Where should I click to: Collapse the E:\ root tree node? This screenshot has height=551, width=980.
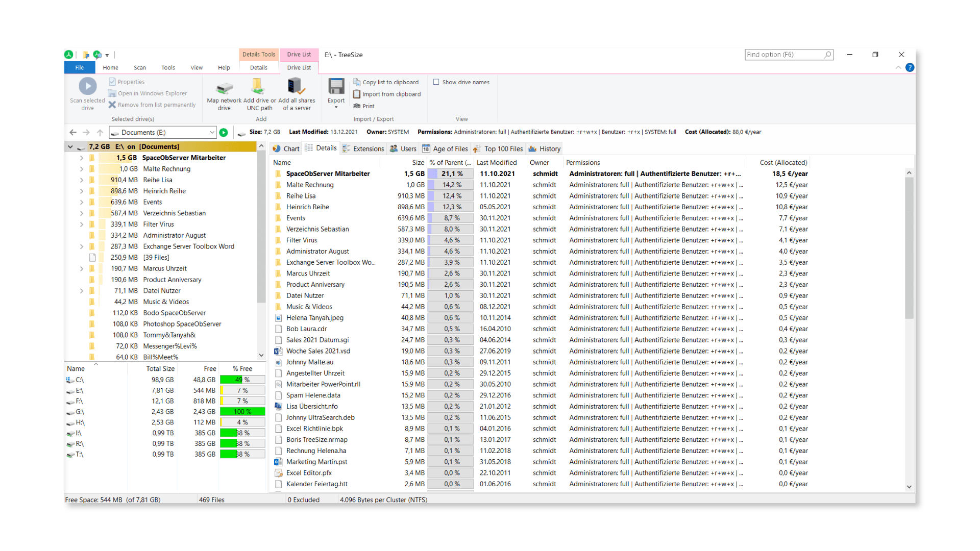[70, 147]
